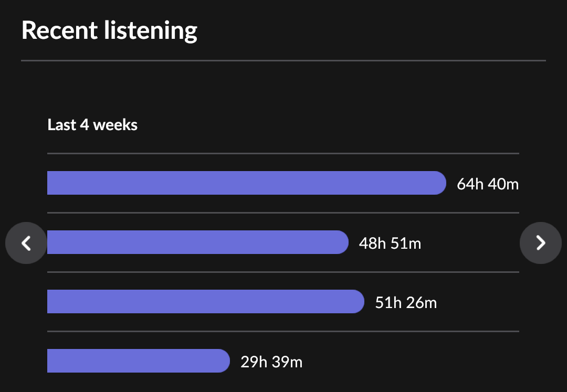Image resolution: width=567 pixels, height=392 pixels.
Task: Select the bar for 48h 51m
Action: (x=197, y=242)
